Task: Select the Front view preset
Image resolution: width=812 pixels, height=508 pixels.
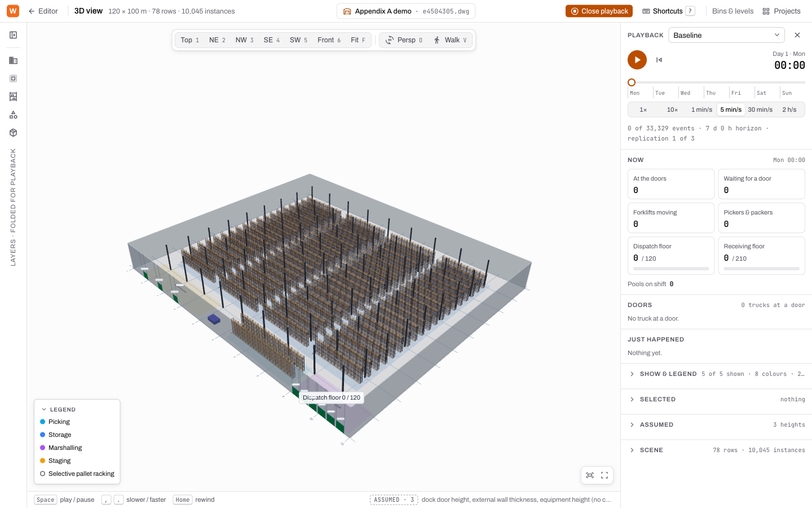Action: (x=329, y=40)
